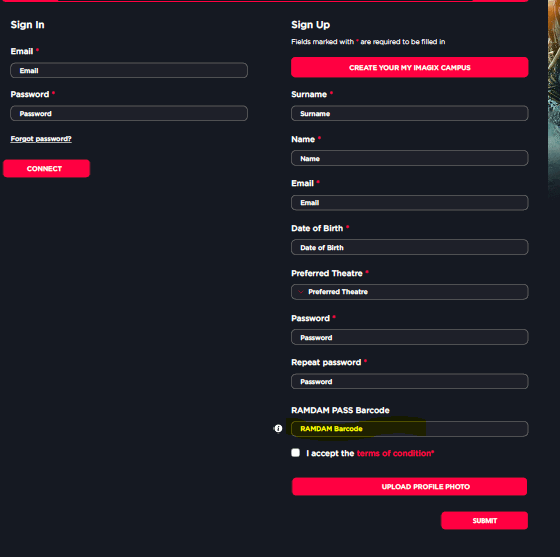The height and width of the screenshot is (557, 560).
Task: Select the Sign Up Email field
Action: click(410, 202)
